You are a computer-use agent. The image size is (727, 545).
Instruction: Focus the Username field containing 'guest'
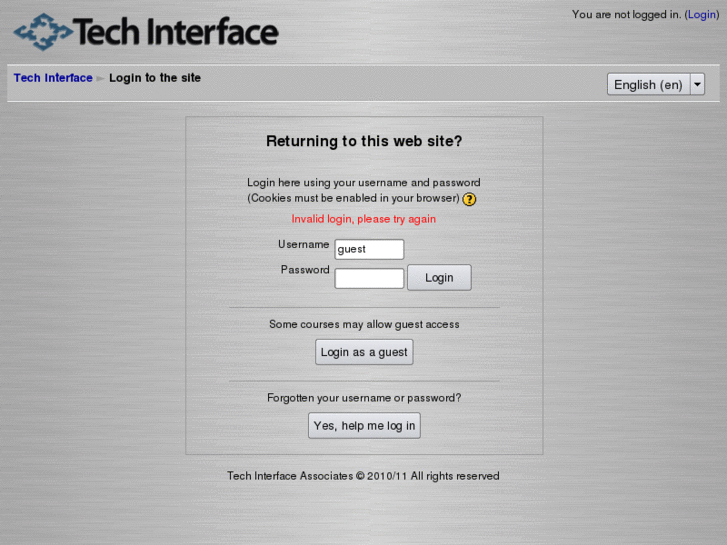369,249
